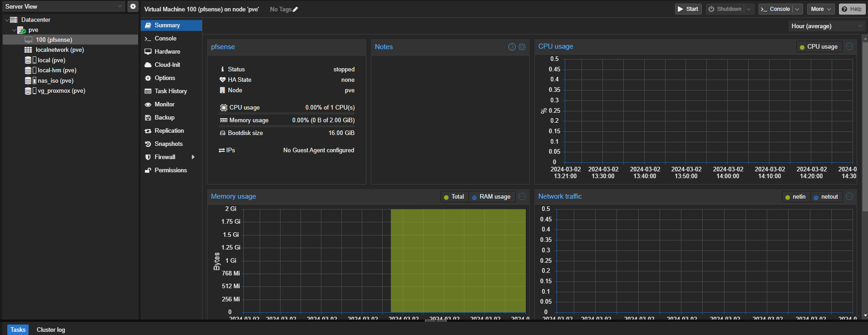This screenshot has height=335, width=868.
Task: Collapse the Datacenter tree node
Action: [x=6, y=20]
